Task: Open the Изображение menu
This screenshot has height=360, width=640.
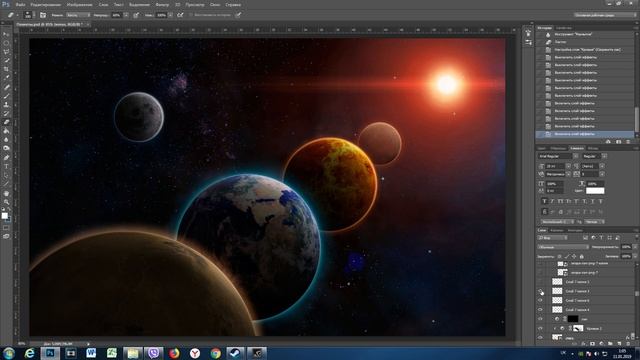Action: pos(79,4)
